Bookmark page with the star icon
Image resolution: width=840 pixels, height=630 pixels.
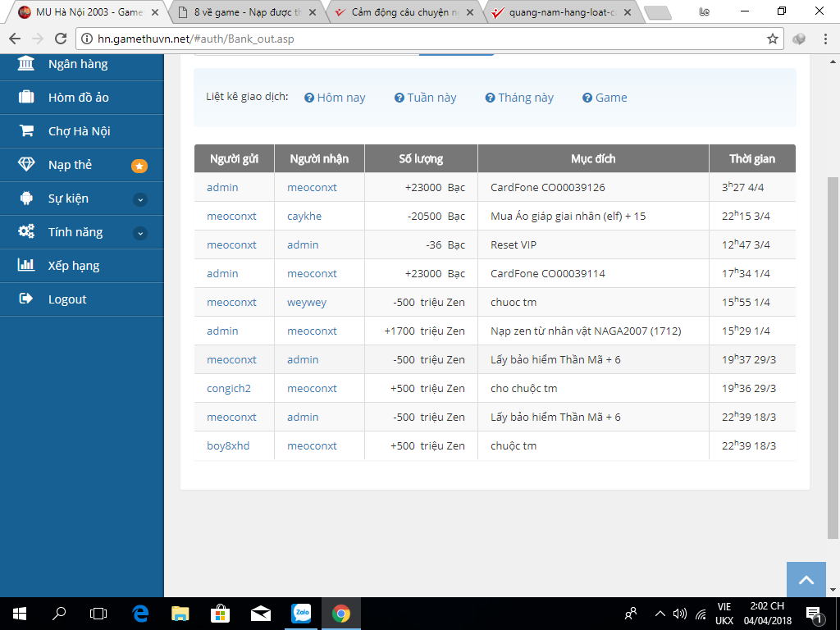point(772,39)
